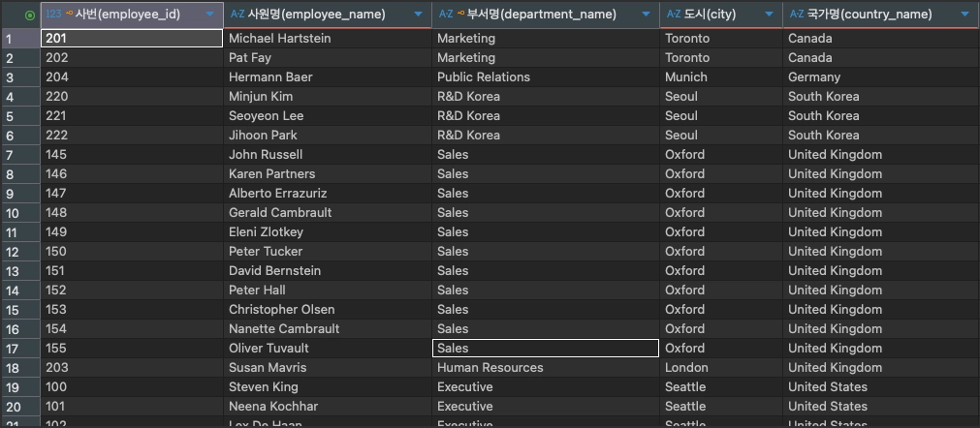Click the A-Z type icon in employee_name header

coord(237,15)
